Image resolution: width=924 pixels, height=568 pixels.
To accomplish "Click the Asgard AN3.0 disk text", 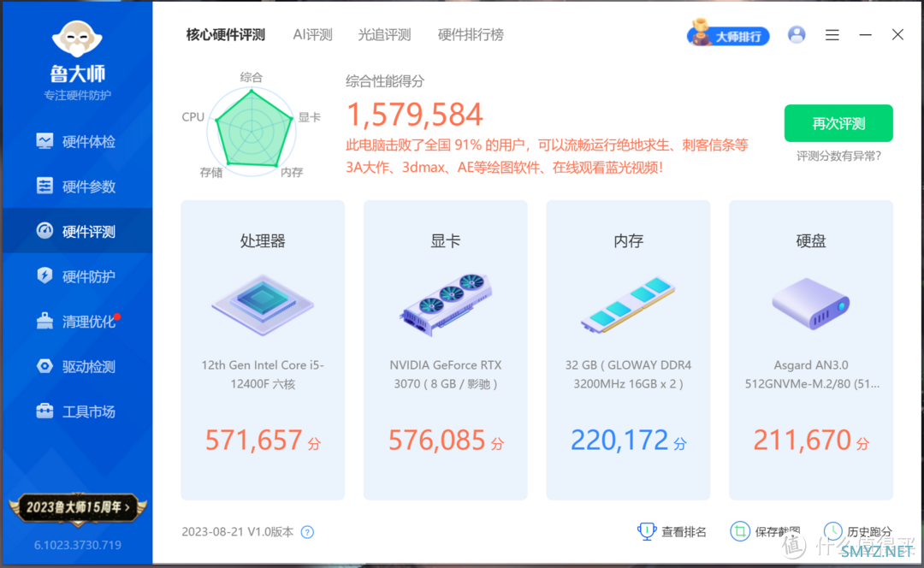I will tap(811, 374).
